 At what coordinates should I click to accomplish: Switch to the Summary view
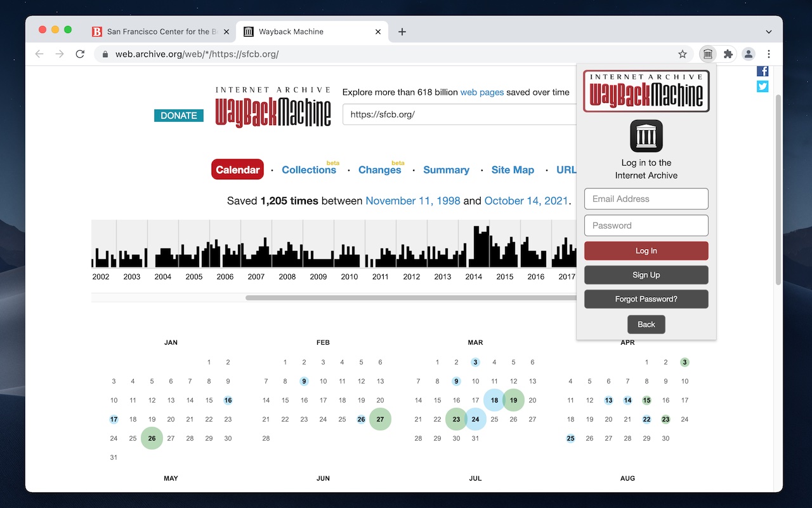(x=446, y=170)
